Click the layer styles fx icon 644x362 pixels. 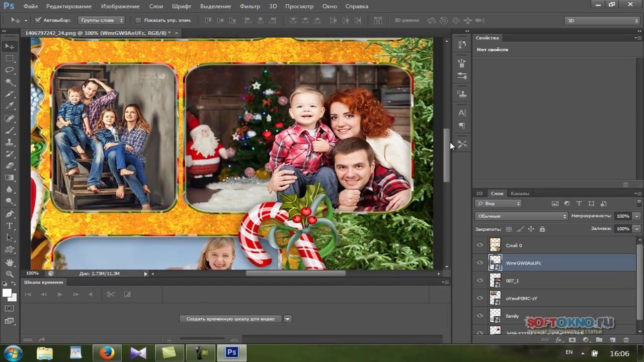[558, 340]
